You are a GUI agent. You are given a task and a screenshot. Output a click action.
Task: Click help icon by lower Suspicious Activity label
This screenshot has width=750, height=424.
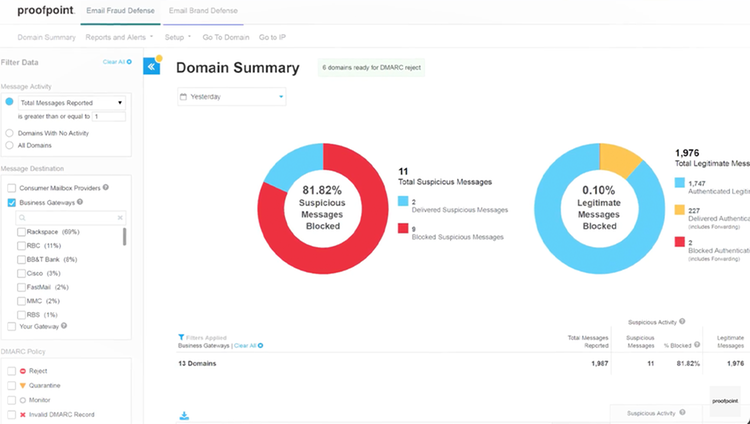tap(682, 412)
